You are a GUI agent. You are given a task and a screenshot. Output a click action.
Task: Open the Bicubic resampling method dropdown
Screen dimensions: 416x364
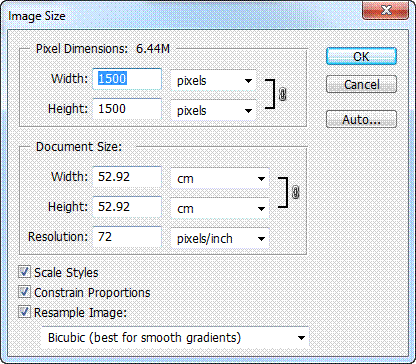(175, 338)
